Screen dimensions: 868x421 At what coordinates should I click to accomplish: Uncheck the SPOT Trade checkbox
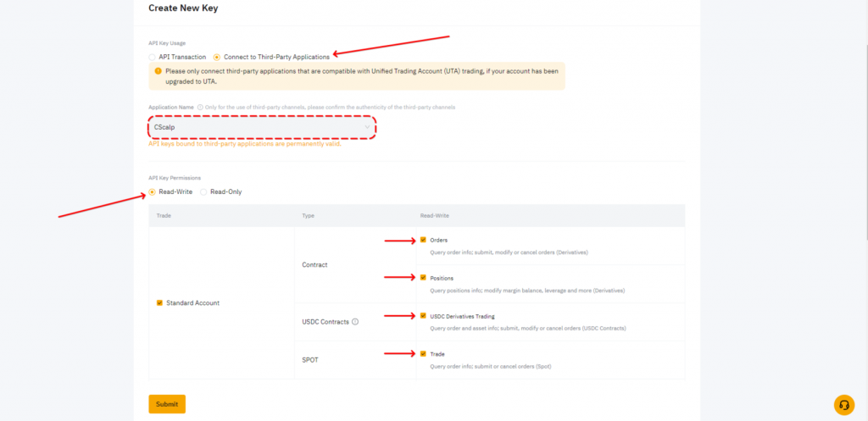tap(423, 354)
